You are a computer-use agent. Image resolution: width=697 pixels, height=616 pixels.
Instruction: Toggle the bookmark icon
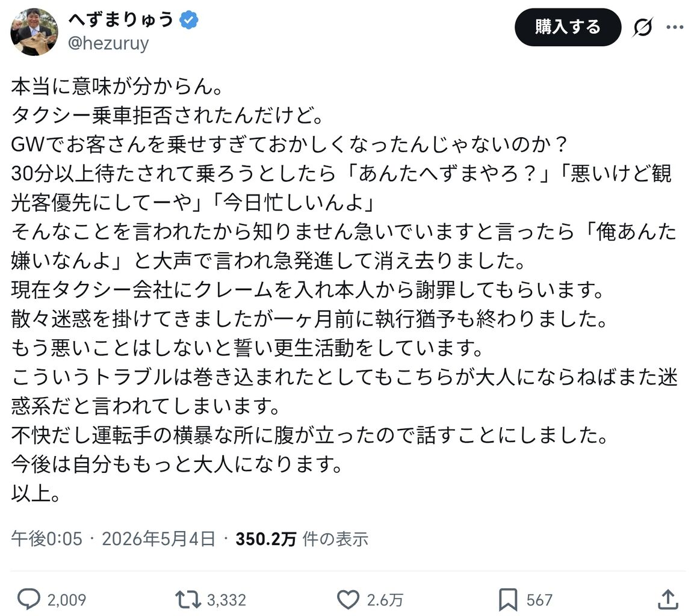click(508, 600)
